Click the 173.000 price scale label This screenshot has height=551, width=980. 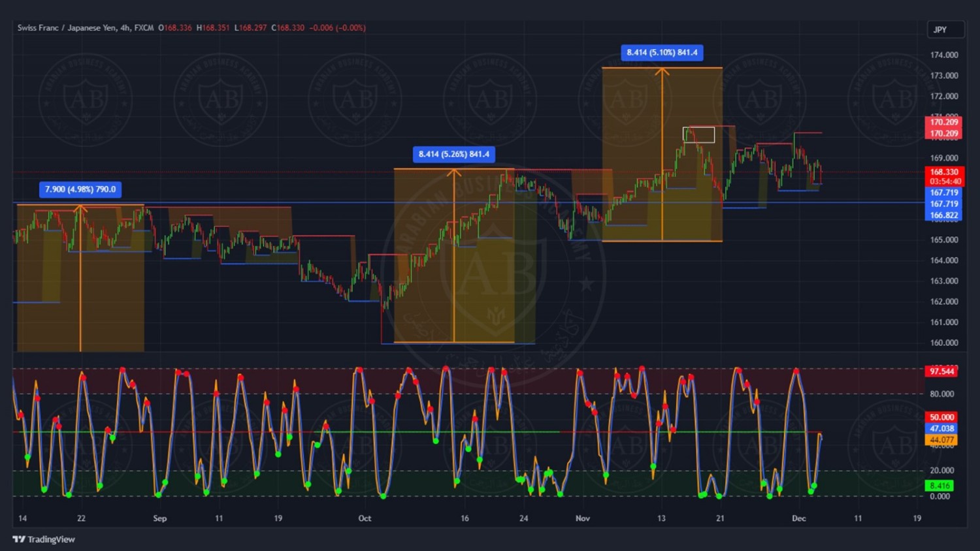(944, 76)
